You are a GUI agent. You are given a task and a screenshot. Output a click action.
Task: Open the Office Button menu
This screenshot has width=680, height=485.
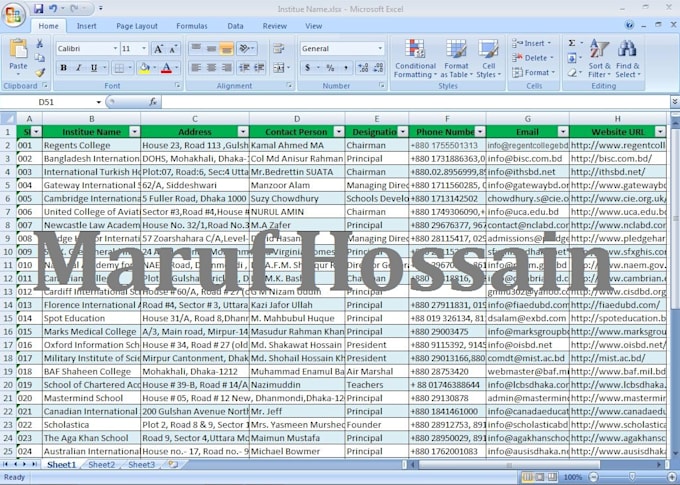click(13, 16)
